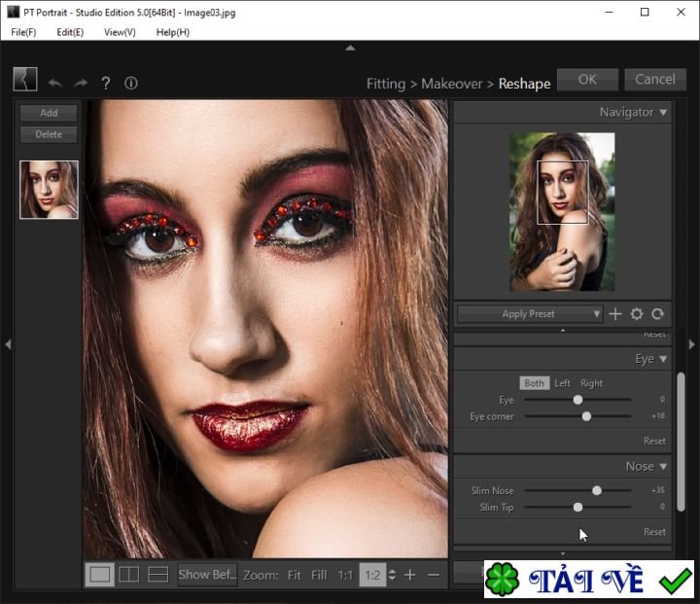This screenshot has height=604, width=700.
Task: Open the File(F) menu
Action: pos(23,32)
